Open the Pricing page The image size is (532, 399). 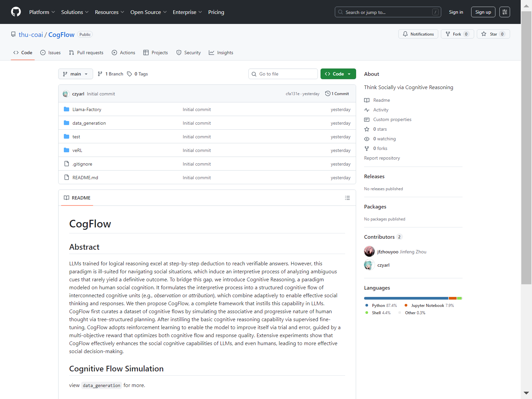[x=216, y=12]
